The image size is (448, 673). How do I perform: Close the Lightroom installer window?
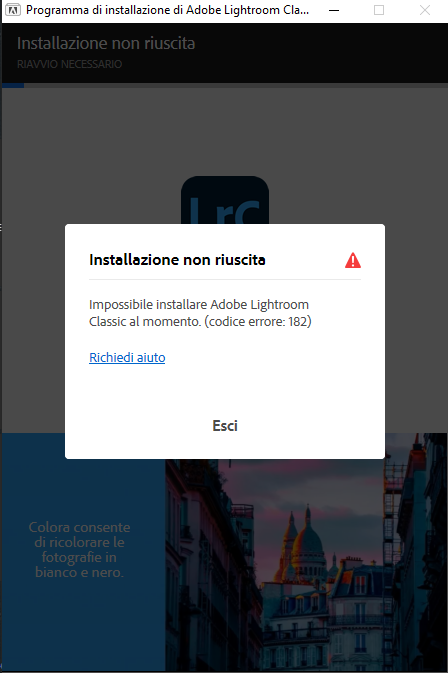click(x=424, y=10)
